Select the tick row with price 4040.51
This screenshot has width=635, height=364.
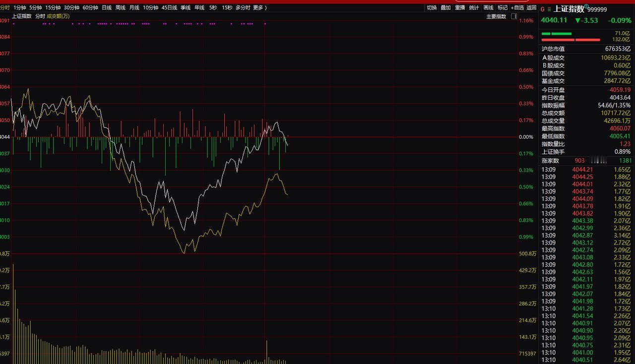(586, 360)
